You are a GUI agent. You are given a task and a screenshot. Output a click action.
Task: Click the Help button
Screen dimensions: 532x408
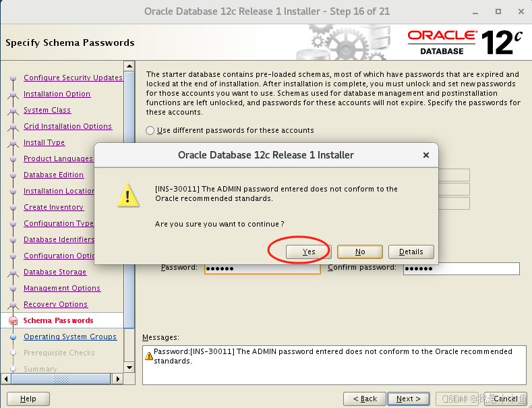(x=28, y=399)
